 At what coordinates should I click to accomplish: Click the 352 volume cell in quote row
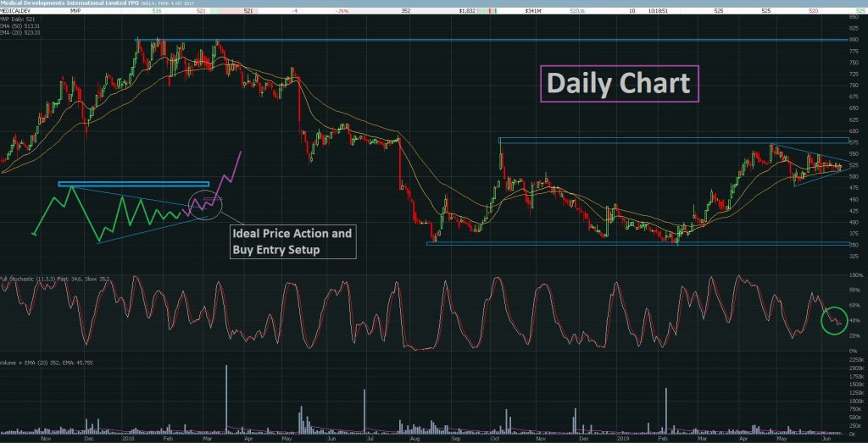[406, 11]
